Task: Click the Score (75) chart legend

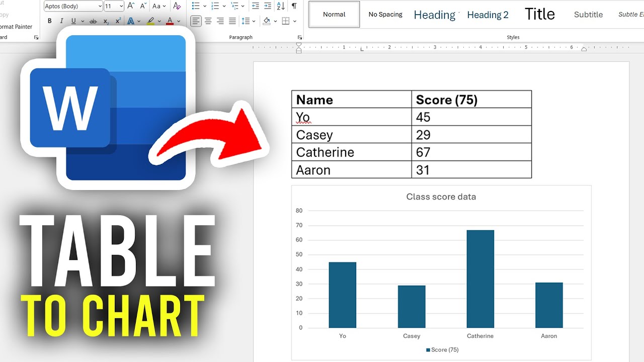Action: 442,349
